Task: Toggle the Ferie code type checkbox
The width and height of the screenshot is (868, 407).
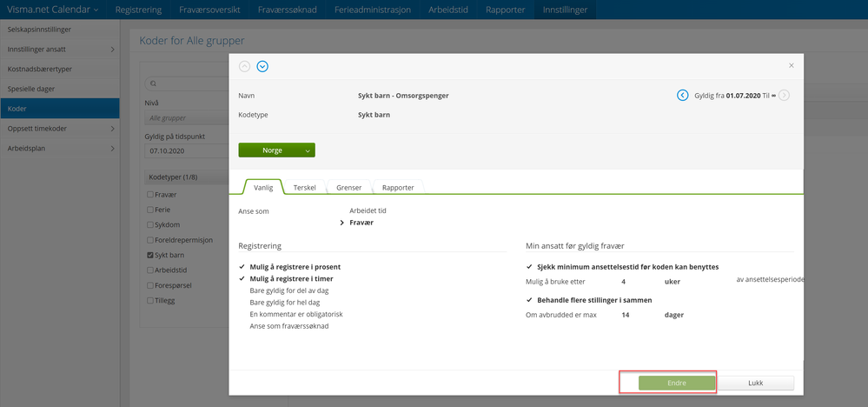Action: click(150, 210)
